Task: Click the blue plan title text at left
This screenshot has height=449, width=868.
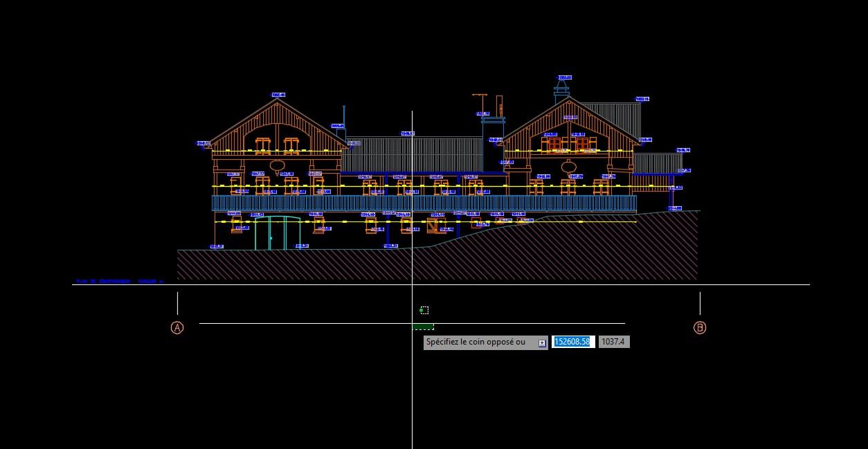Action: pos(118,282)
